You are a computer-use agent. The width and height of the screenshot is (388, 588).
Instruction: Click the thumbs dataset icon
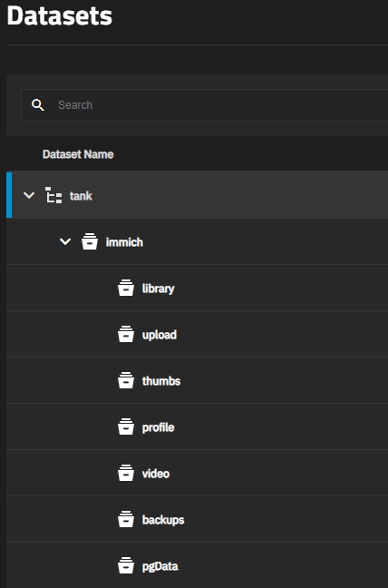click(126, 380)
